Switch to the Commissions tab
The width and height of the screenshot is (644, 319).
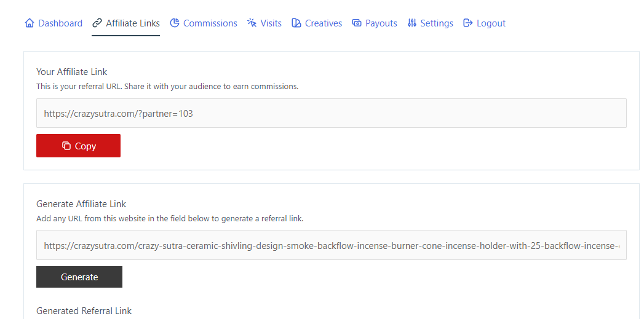tap(210, 23)
